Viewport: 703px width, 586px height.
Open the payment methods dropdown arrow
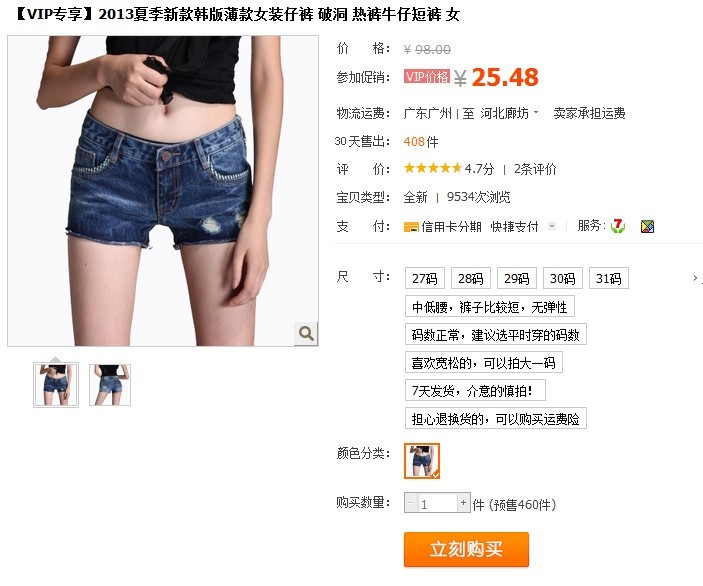click(552, 226)
